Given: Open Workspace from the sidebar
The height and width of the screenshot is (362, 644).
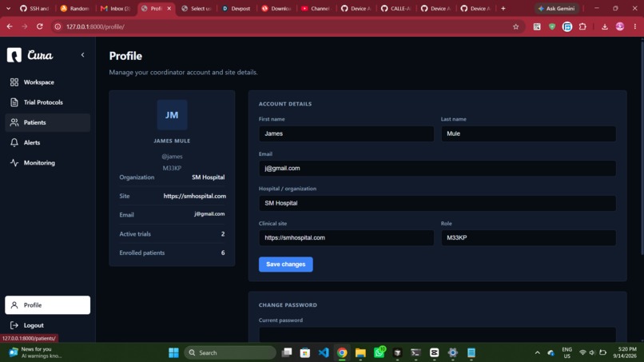Looking at the screenshot, I should (48, 82).
